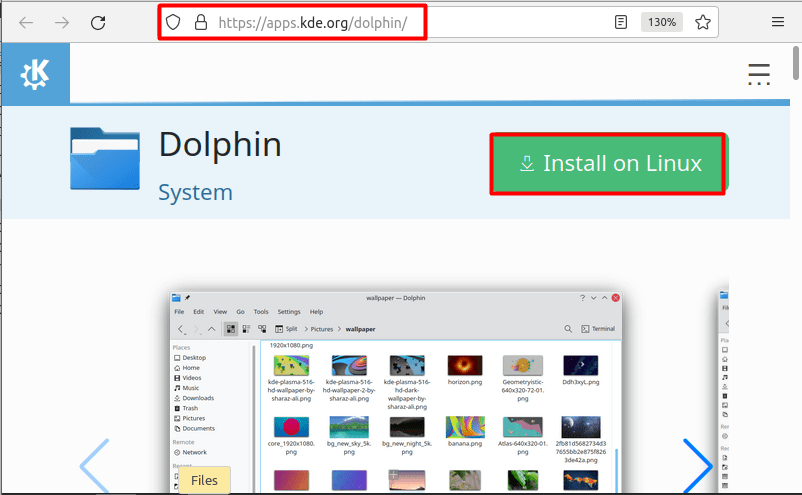Select Downloads in Places sidebar
The image size is (802, 495).
click(194, 398)
